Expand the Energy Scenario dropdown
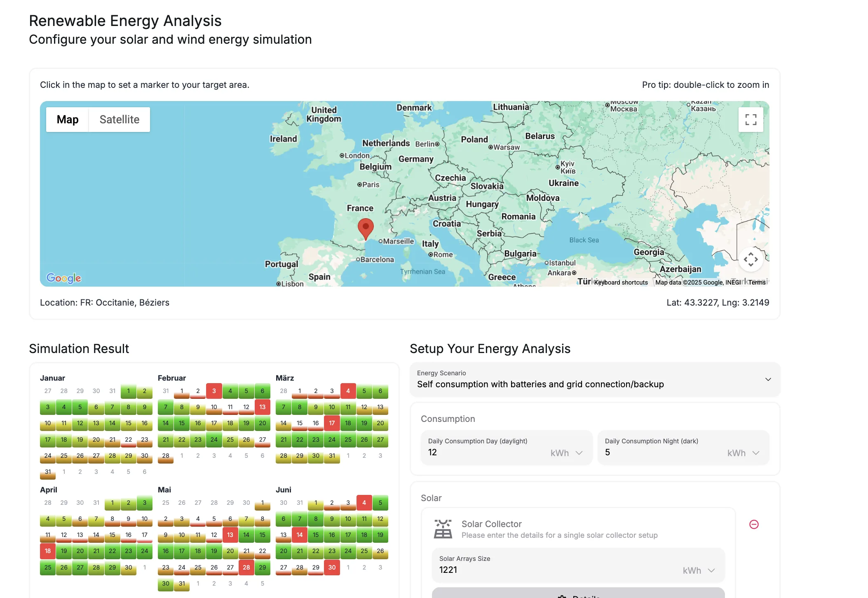This screenshot has height=598, width=868. point(595,379)
